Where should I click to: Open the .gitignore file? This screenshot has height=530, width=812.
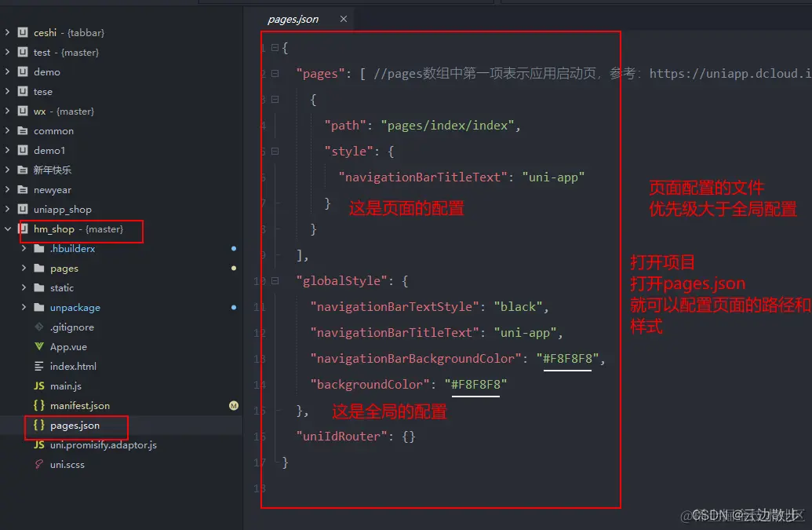coord(72,327)
